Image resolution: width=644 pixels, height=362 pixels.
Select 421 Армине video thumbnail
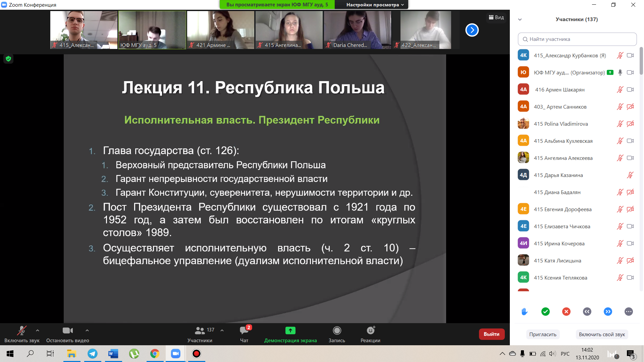tap(221, 30)
